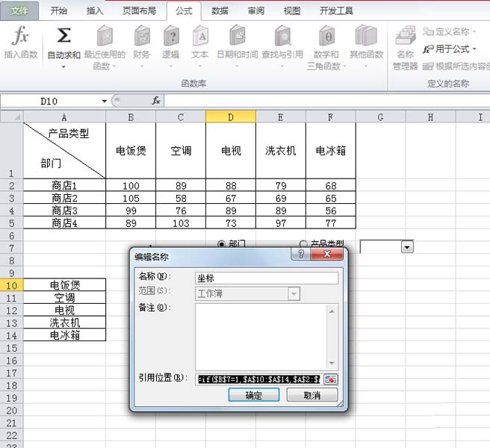Open the Name Manager (名称管理器)
This screenshot has height=448, width=490.
406,48
